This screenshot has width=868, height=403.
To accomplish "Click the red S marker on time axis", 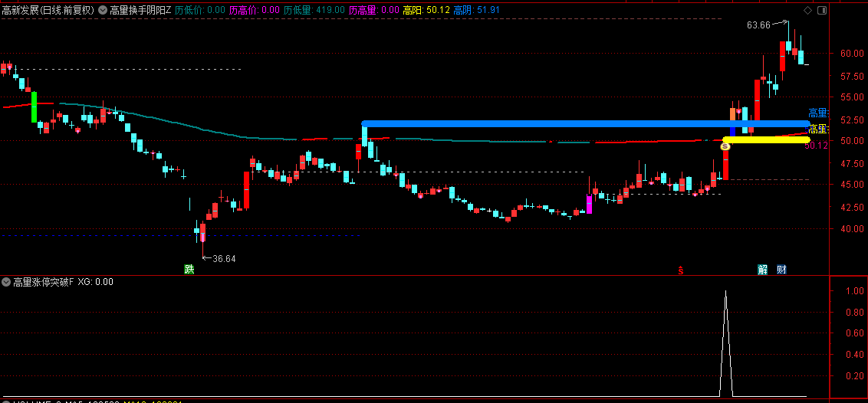I will pos(681,270).
